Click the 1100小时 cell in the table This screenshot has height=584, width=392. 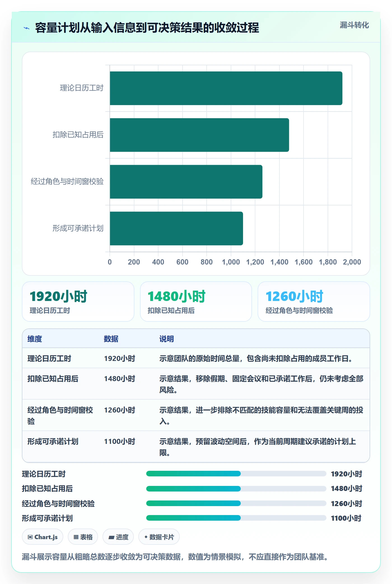(120, 442)
